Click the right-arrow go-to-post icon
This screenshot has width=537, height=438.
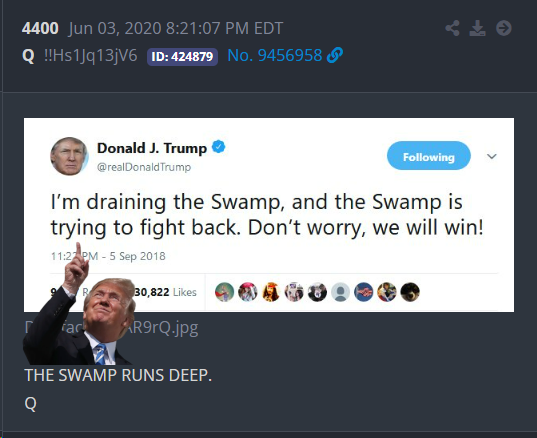504,28
